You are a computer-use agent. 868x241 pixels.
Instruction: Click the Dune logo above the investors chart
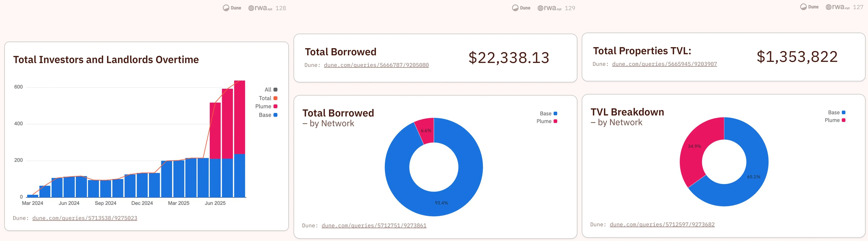tap(232, 8)
